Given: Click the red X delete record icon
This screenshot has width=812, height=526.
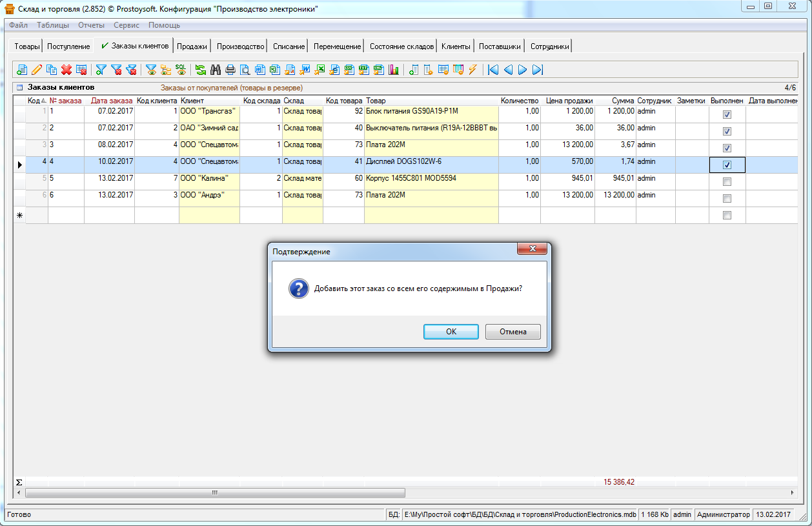Looking at the screenshot, I should click(66, 70).
